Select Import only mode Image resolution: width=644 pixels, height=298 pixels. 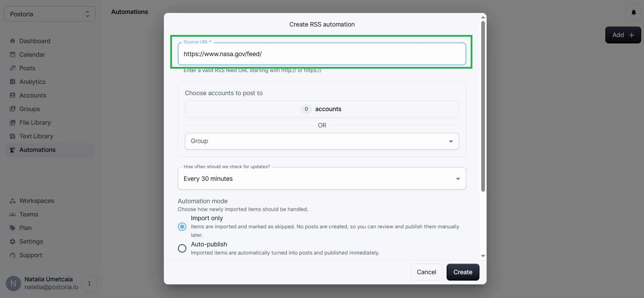182,227
